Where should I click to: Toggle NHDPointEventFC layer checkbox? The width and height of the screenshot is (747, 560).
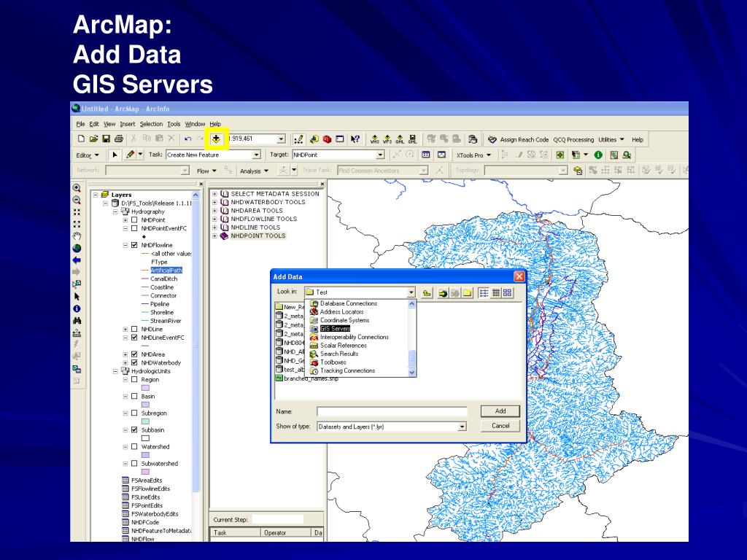point(134,228)
